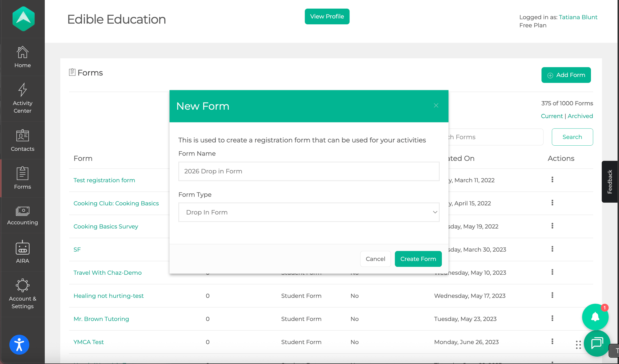Screen dimensions: 619x364
Task: Click the Create Form button
Action: click(418, 259)
